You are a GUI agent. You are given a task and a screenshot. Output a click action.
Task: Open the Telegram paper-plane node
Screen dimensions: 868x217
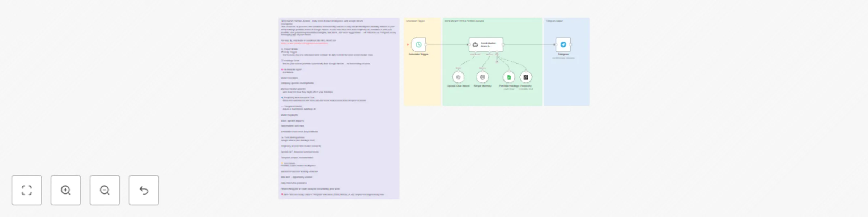[563, 44]
